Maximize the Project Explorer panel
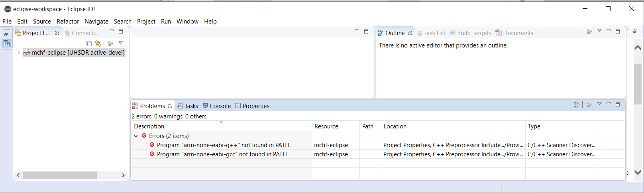Image resolution: width=644 pixels, height=193 pixels. click(x=121, y=32)
